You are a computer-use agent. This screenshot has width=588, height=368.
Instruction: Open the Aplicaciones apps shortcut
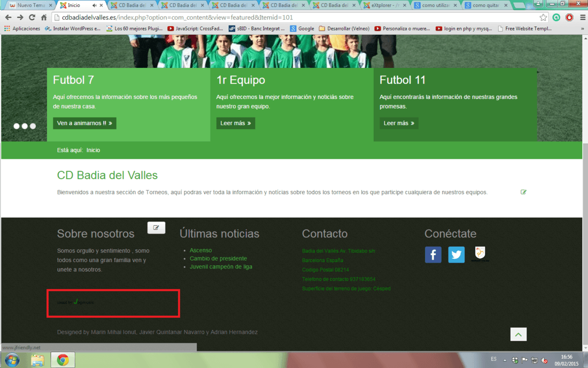(x=22, y=28)
